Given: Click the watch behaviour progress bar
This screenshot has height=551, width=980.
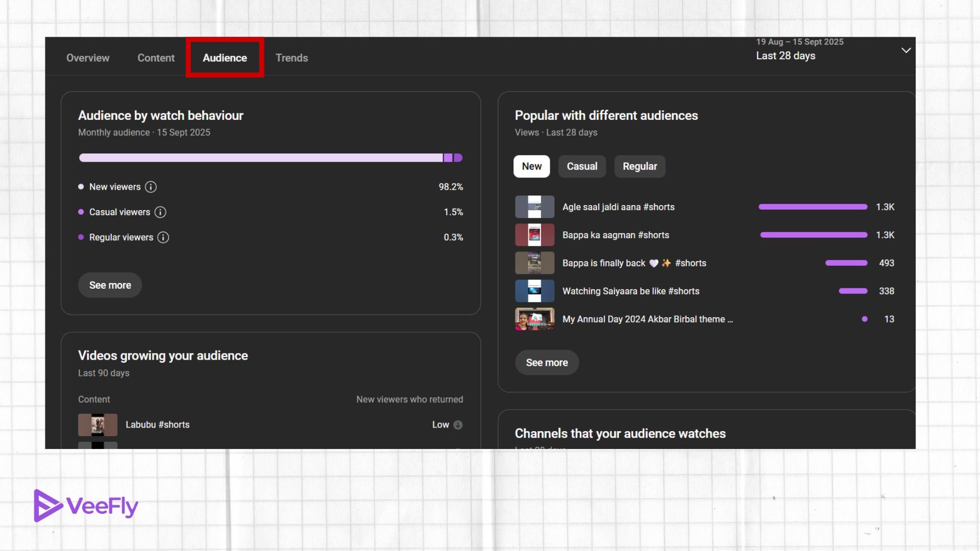Looking at the screenshot, I should [x=271, y=158].
